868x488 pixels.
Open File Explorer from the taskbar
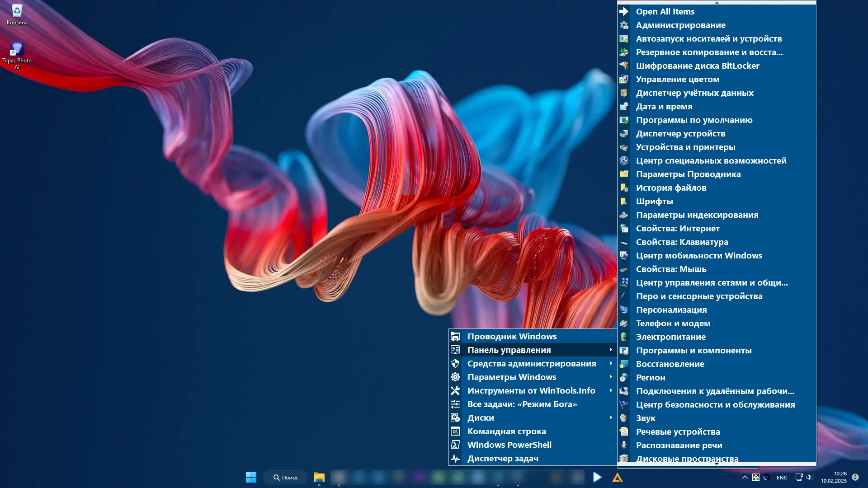(x=319, y=477)
